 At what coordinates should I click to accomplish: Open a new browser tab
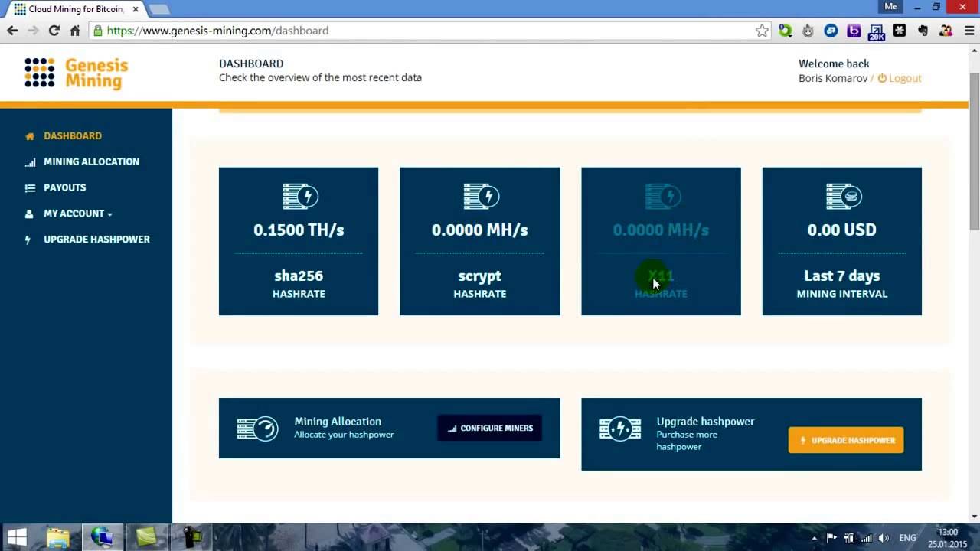tap(158, 9)
